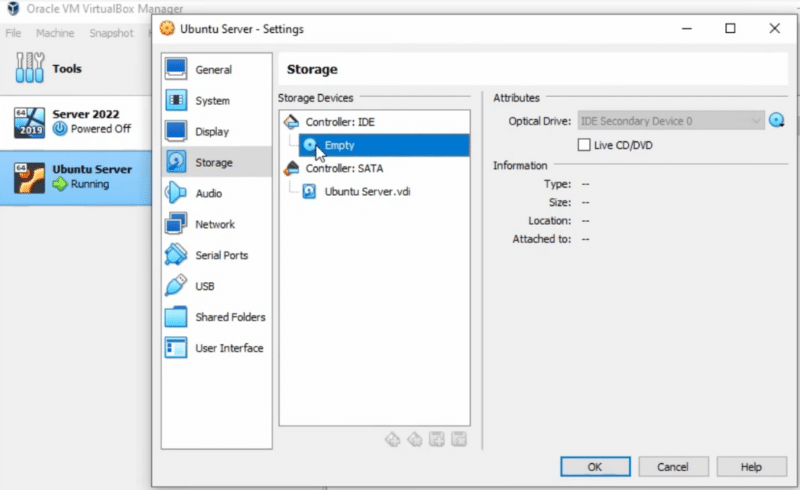Click the optical disk chooser icon
This screenshot has width=800, height=490.
(x=779, y=122)
